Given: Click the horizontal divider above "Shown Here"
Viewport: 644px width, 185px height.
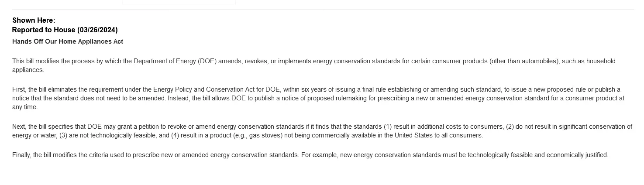Looking at the screenshot, I should click(323, 10).
